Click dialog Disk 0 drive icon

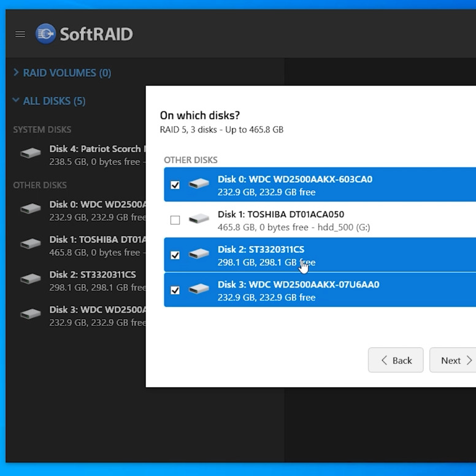(199, 183)
